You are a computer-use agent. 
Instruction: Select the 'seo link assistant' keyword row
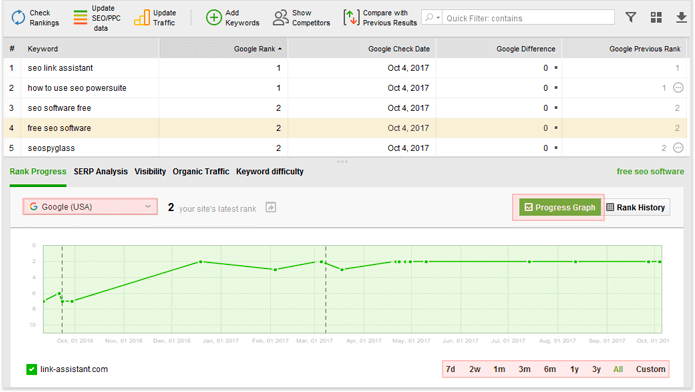(x=346, y=68)
